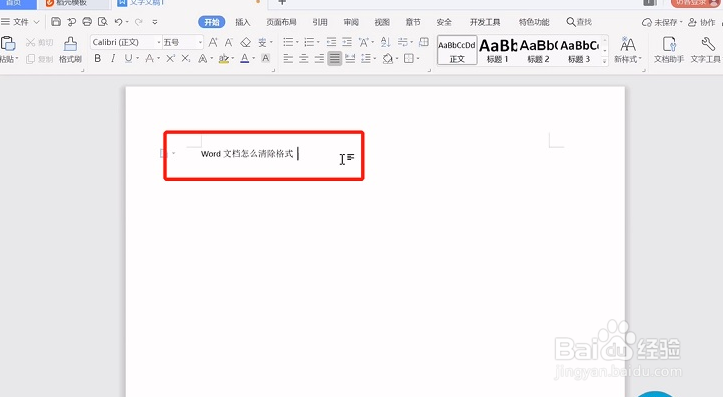Click the text effects outlined A icon
Image resolution: width=723 pixels, height=397 pixels.
(x=202, y=59)
